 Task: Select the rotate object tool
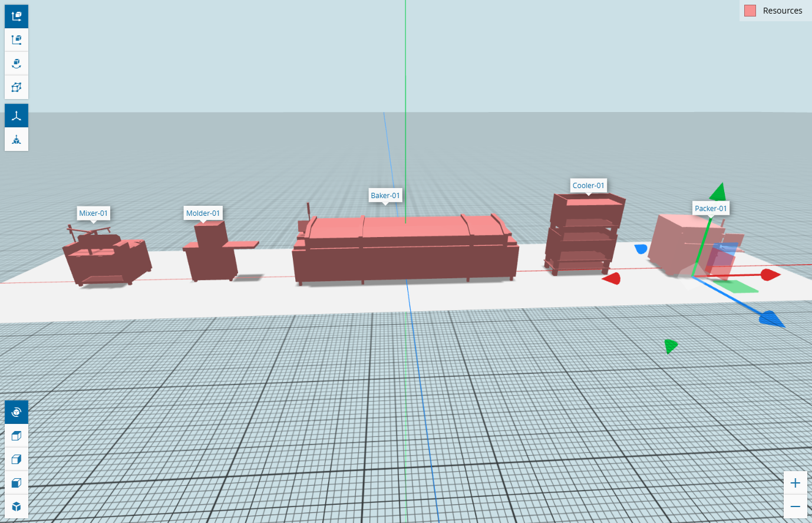pyautogui.click(x=16, y=64)
